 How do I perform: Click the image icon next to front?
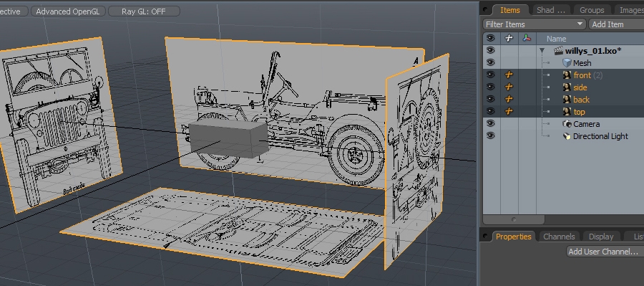(567, 75)
